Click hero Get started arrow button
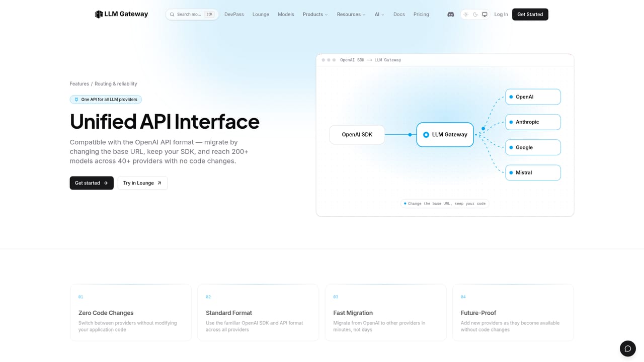 pyautogui.click(x=92, y=183)
